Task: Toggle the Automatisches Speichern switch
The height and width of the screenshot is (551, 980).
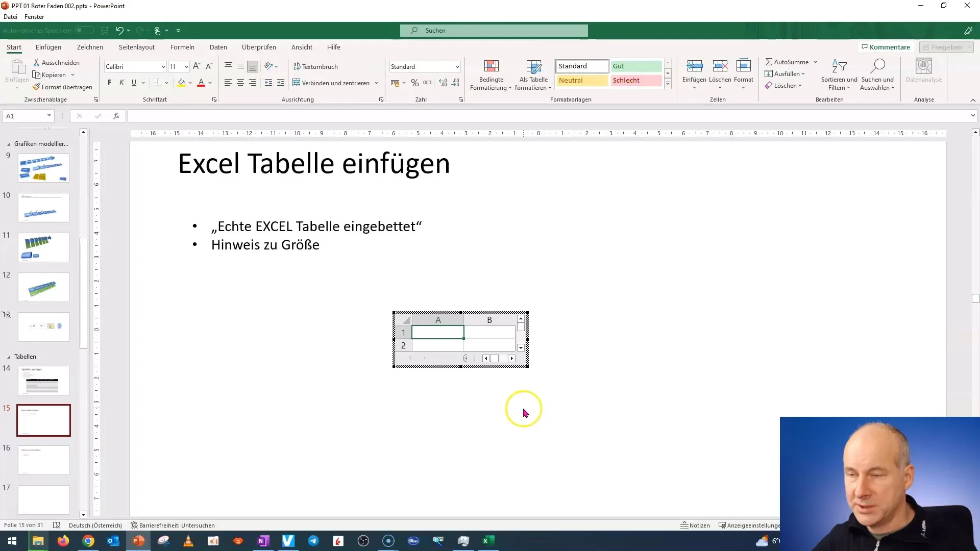Action: click(85, 31)
